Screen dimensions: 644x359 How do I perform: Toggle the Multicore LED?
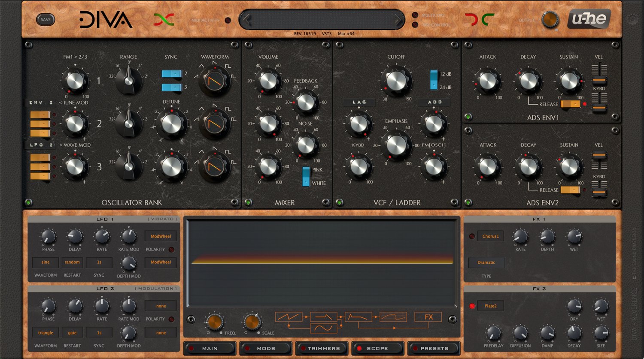[415, 15]
